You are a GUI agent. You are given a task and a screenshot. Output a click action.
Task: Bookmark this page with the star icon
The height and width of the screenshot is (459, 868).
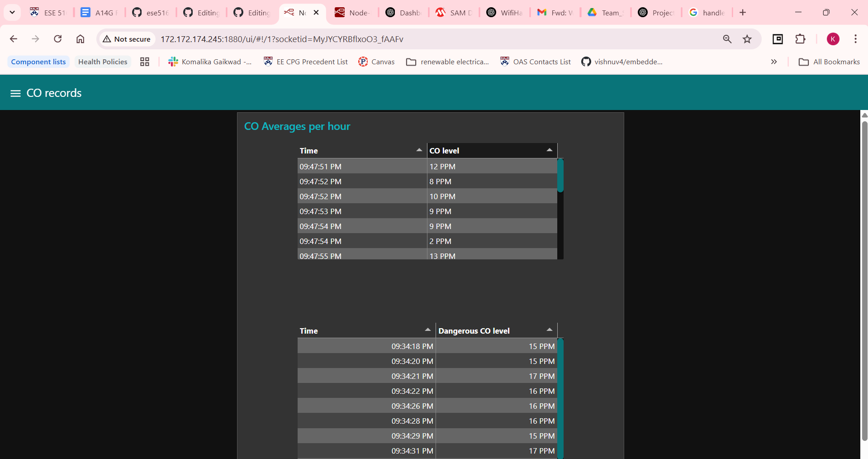pos(747,39)
